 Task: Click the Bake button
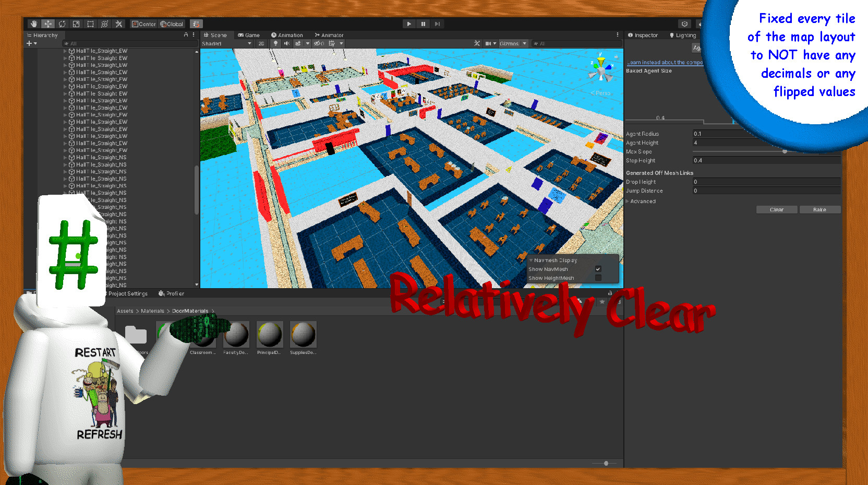coord(819,209)
